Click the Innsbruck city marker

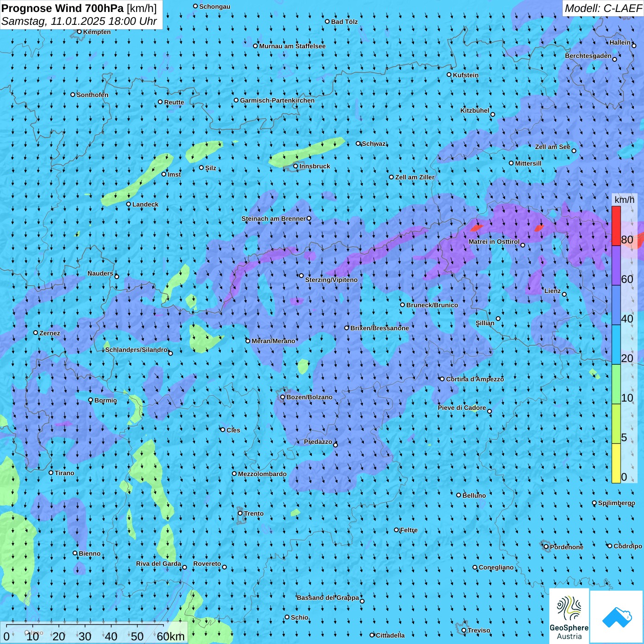point(296,166)
